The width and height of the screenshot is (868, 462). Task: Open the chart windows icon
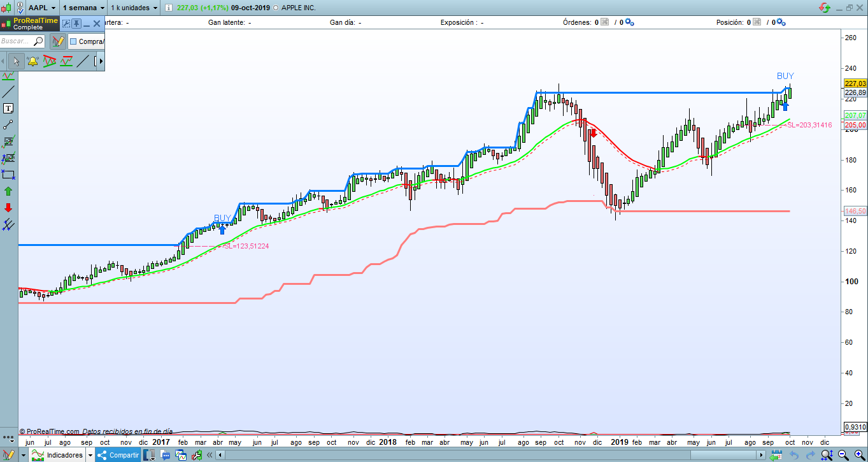[181, 455]
